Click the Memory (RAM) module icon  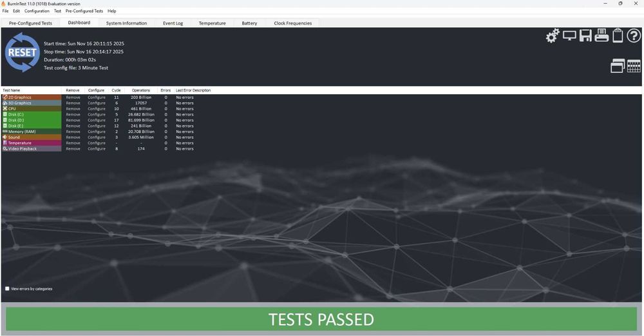[5, 132]
